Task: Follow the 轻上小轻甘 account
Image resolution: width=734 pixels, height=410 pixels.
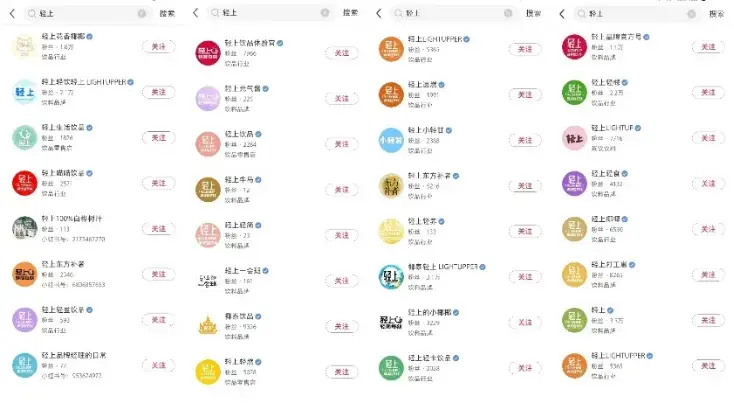Action: [525, 140]
